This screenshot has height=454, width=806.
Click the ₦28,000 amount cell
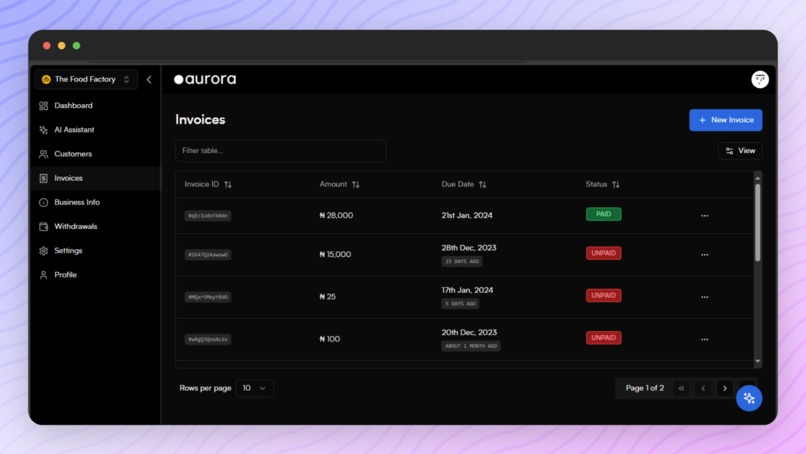point(336,215)
